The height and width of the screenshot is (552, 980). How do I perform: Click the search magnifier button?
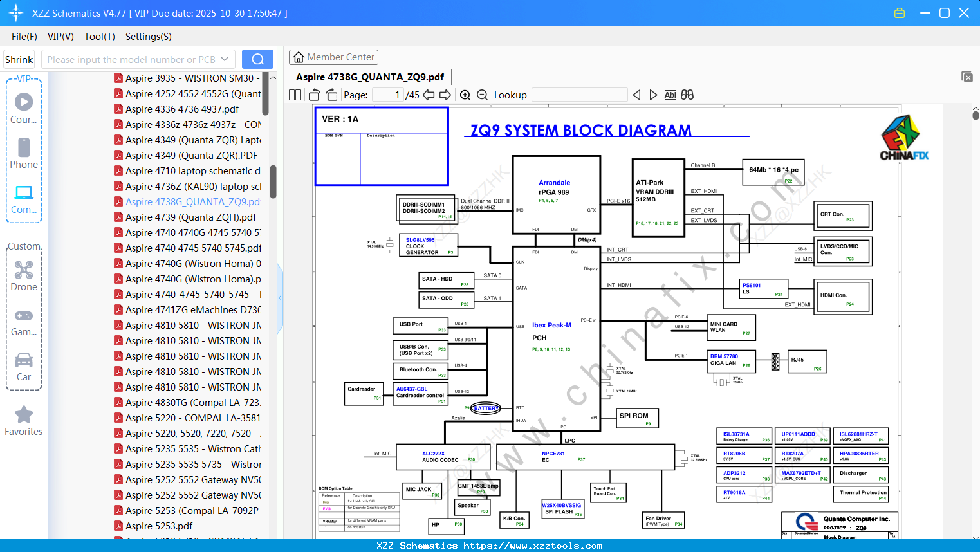257,59
